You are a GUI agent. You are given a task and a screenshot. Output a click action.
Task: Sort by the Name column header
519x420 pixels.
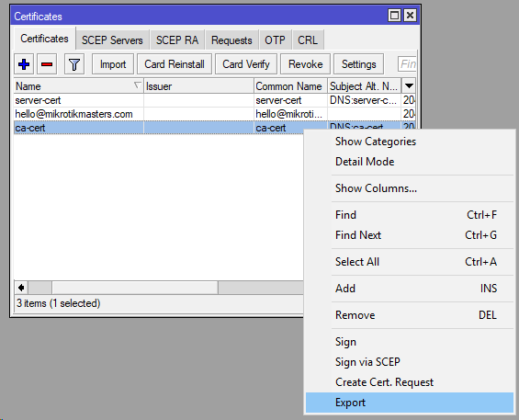tap(78, 86)
